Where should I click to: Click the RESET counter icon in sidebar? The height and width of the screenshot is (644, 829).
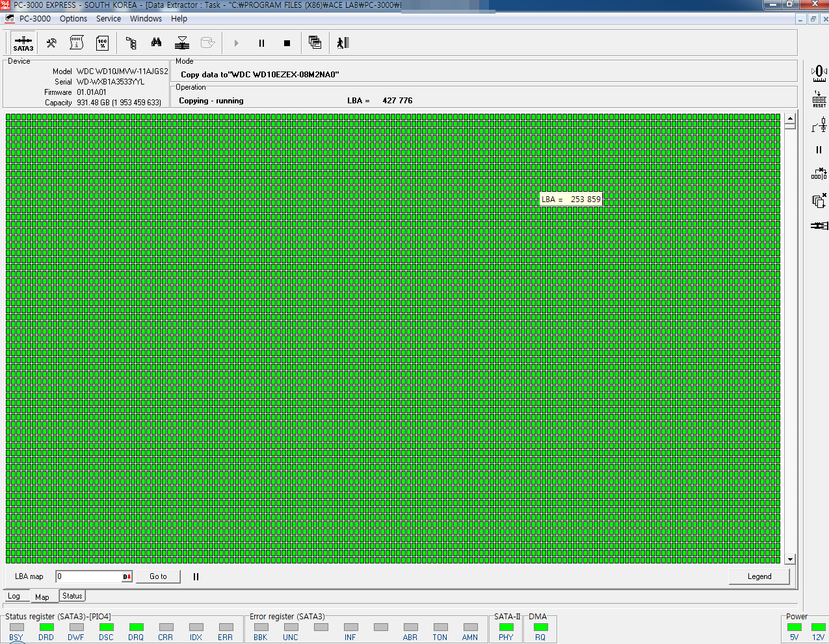coord(819,99)
